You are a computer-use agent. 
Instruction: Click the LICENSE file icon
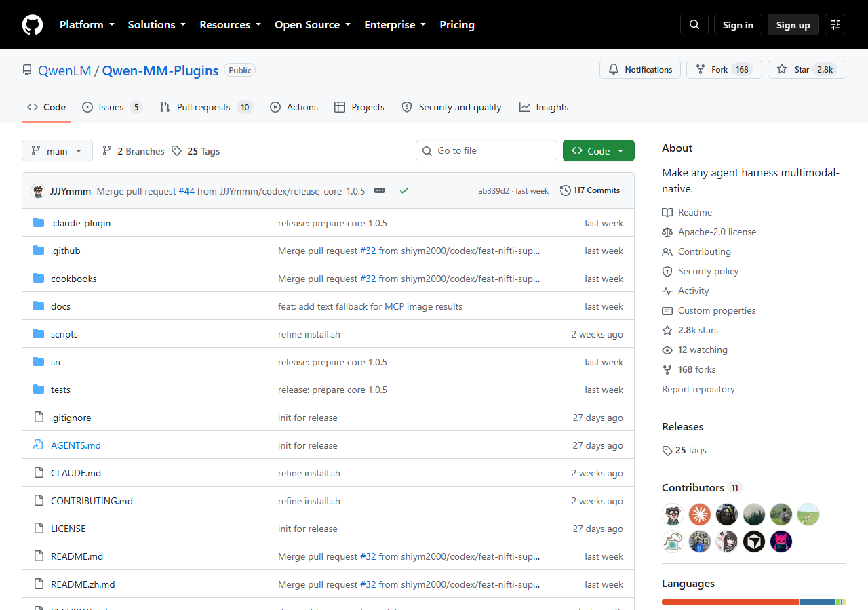pos(39,529)
